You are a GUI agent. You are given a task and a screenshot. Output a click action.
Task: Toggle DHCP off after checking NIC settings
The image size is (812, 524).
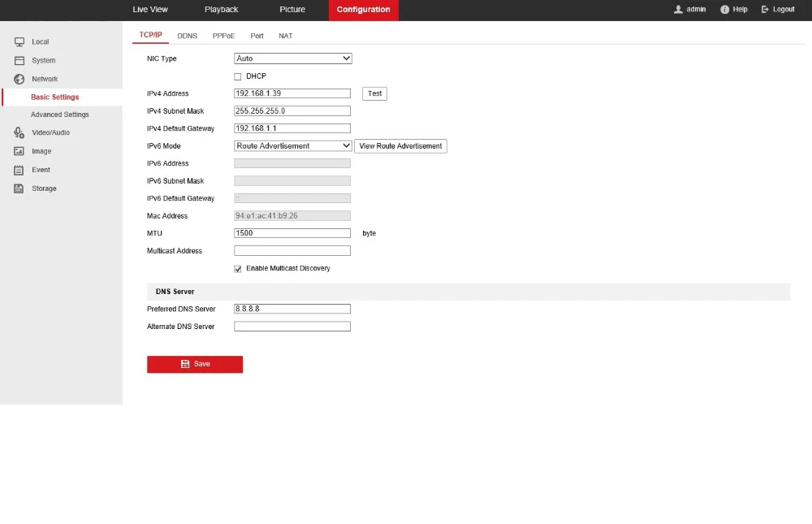click(x=237, y=76)
